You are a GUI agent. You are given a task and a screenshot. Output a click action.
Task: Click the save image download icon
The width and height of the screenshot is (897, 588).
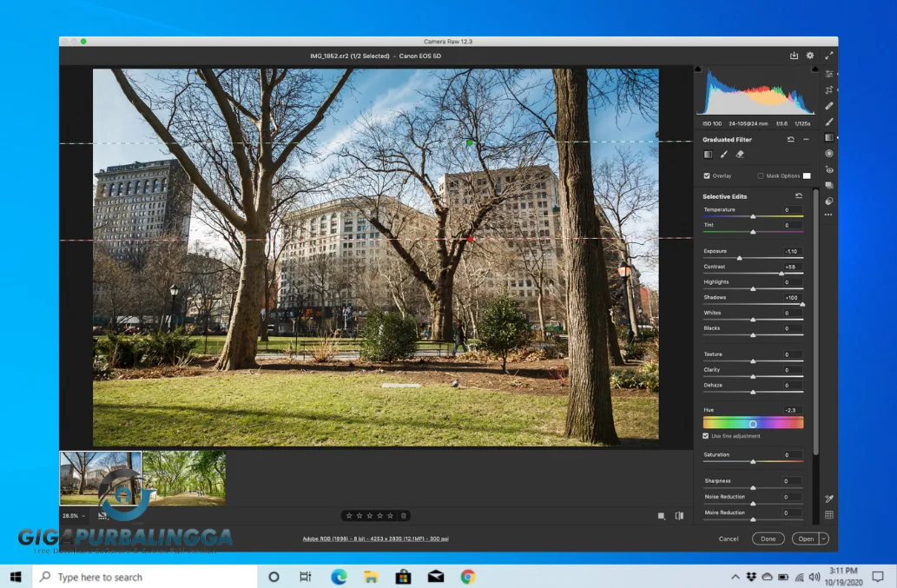pyautogui.click(x=793, y=55)
